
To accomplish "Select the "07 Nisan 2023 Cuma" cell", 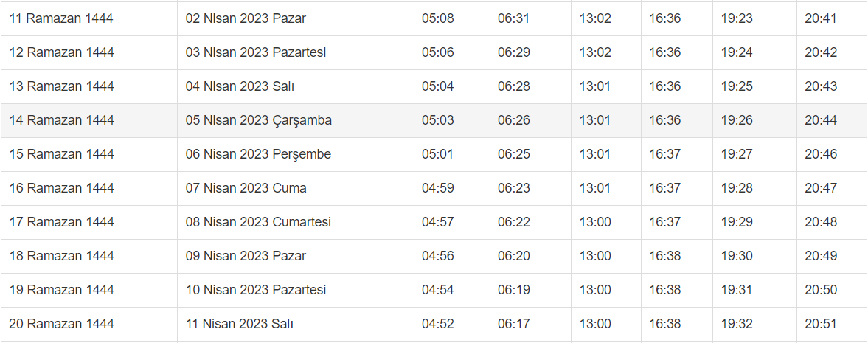I will pyautogui.click(x=246, y=188).
